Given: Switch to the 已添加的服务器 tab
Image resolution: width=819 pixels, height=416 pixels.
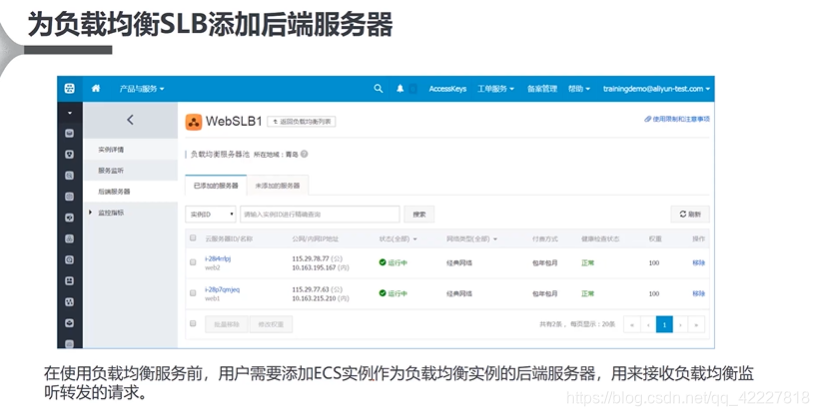Looking at the screenshot, I should 216,186.
